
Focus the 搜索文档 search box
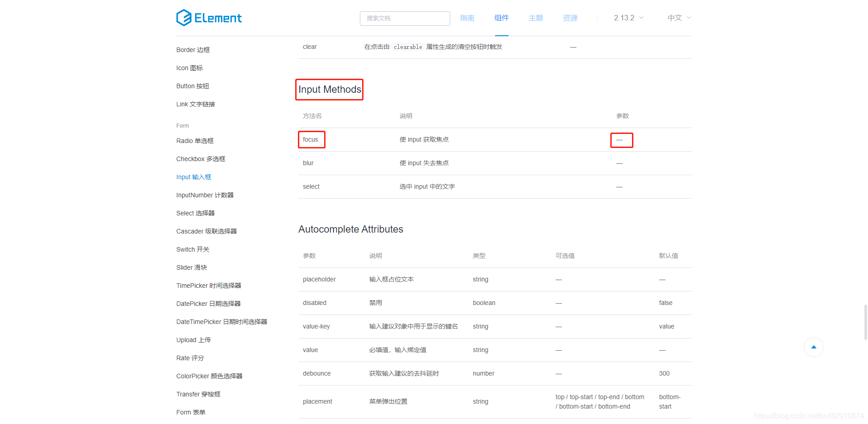click(405, 18)
